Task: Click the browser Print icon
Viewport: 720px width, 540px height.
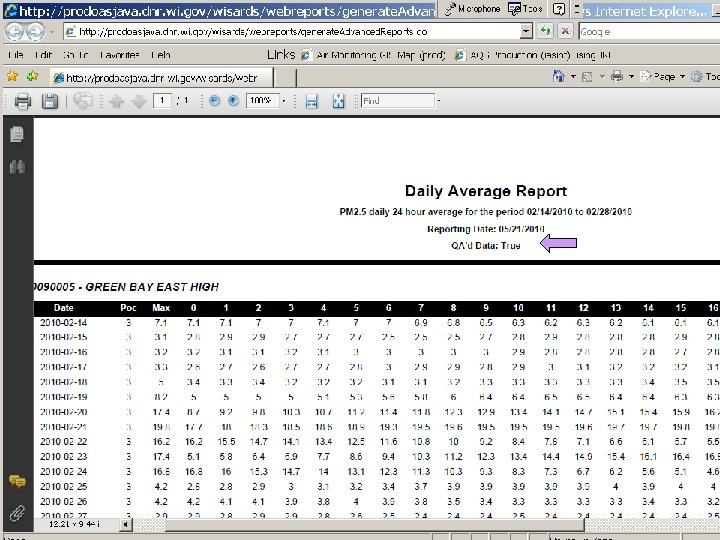Action: pos(617,76)
